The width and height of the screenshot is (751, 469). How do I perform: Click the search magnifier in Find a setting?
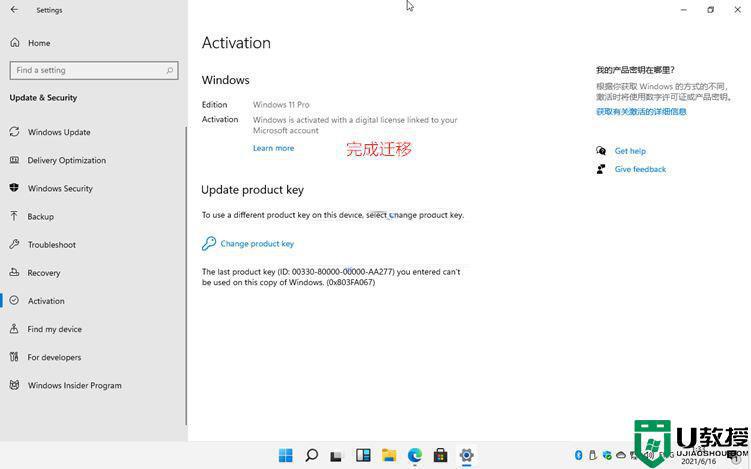click(170, 70)
